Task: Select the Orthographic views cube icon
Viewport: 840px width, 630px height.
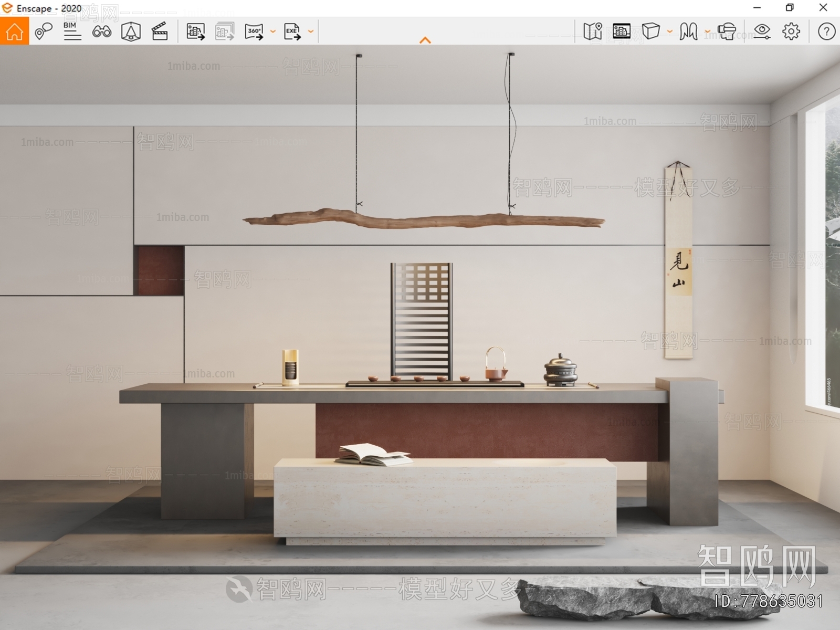Action: click(651, 31)
